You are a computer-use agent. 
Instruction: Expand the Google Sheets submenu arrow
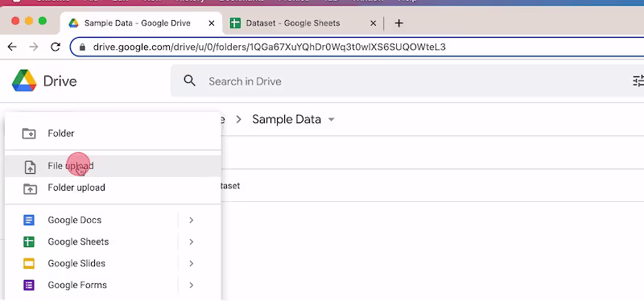point(191,242)
